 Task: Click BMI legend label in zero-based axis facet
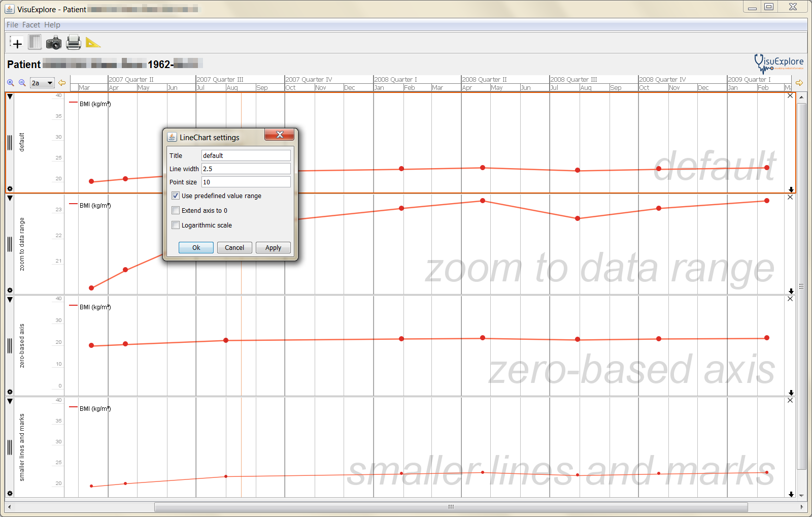click(95, 307)
